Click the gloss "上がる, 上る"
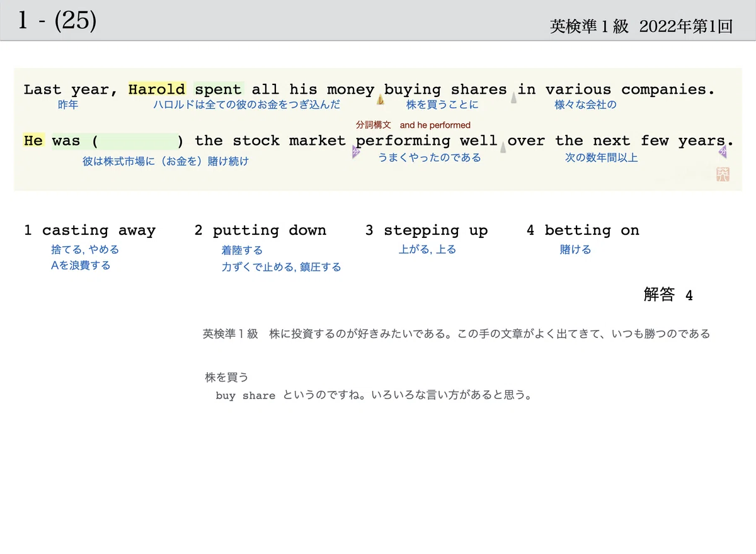 [427, 249]
